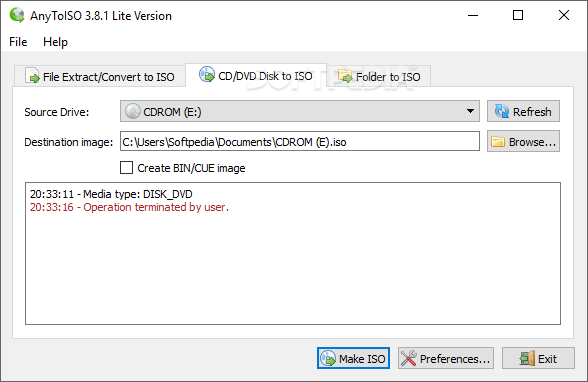Image resolution: width=588 pixels, height=382 pixels.
Task: Select the CD/DVD Disk to ISO tab
Action: click(x=256, y=76)
